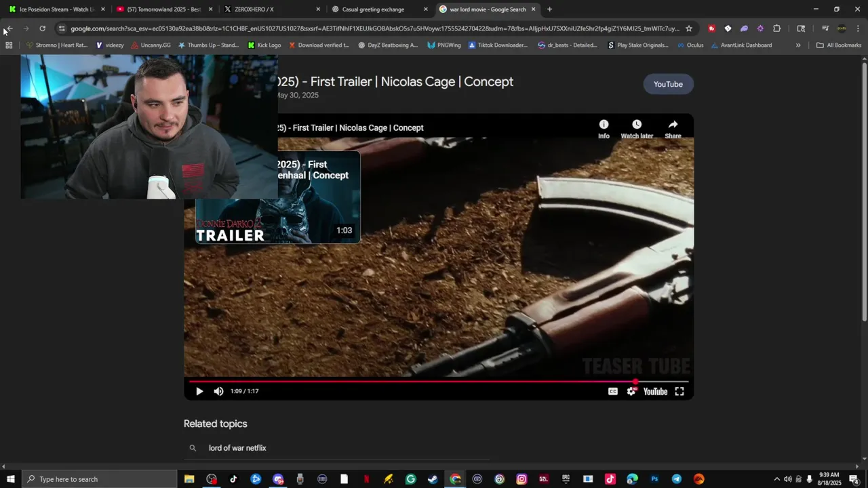Switch to Tomorrowland 2025 tab
Image resolution: width=868 pixels, height=488 pixels.
(164, 9)
